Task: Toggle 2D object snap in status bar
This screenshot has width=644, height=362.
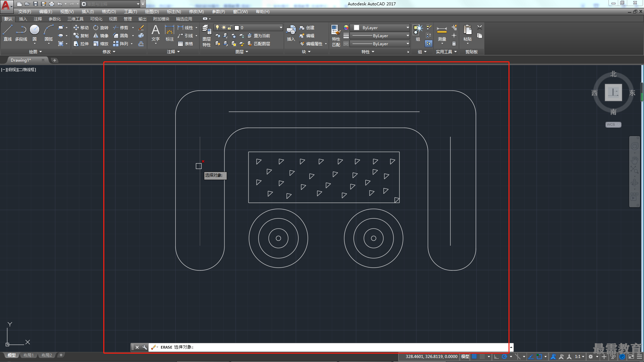Action: tap(539, 357)
